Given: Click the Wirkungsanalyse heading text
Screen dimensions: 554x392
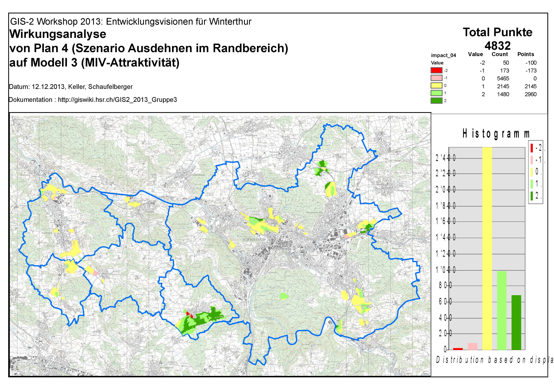Looking at the screenshot, I should pos(58,34).
